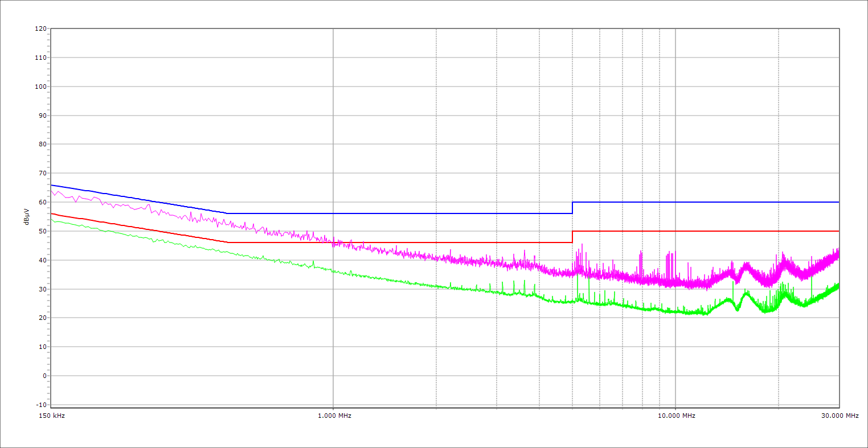Click the blue limit line's vertical step
Viewport: 868px width, 448px height.
[572, 208]
